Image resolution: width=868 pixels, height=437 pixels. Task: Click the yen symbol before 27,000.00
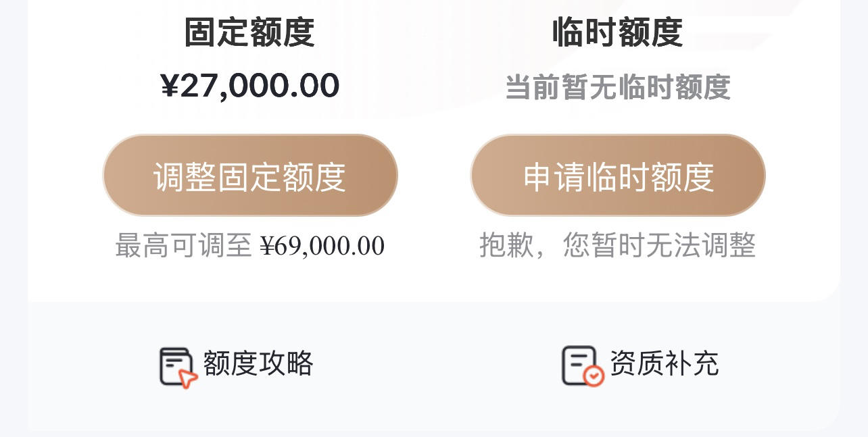[170, 86]
